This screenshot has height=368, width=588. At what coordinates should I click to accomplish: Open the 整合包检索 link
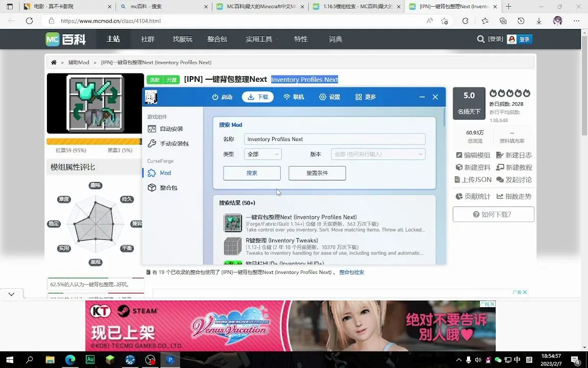351,272
